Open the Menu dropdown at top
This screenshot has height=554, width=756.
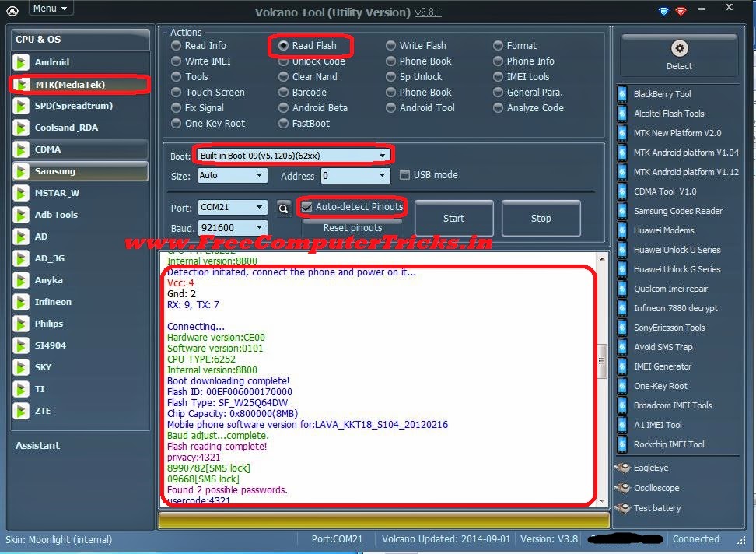point(50,9)
